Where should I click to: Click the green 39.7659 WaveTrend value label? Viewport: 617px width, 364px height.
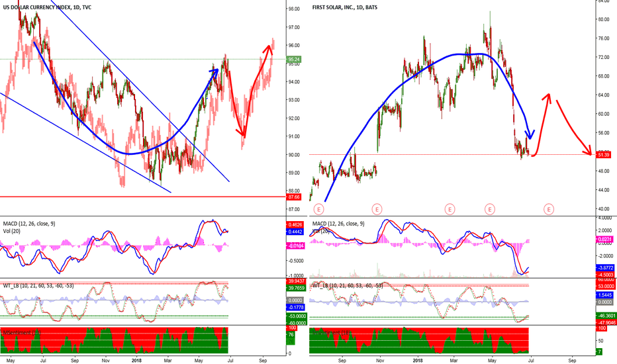pyautogui.click(x=297, y=288)
